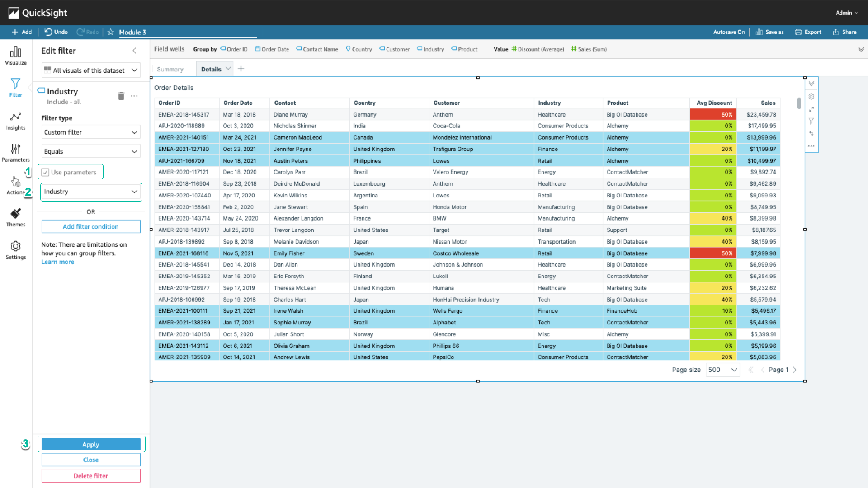The width and height of the screenshot is (868, 488).
Task: Open the Industry filter ellipsis options
Action: click(x=134, y=96)
